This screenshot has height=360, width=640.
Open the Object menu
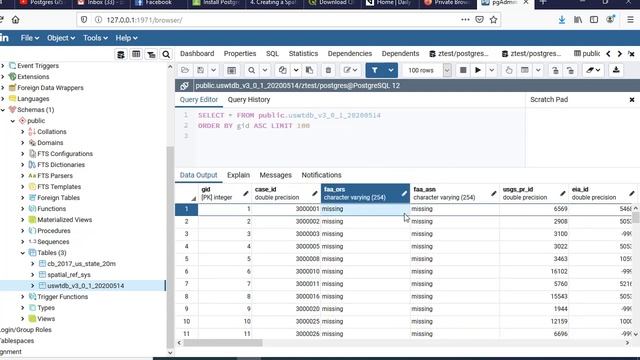[x=61, y=38]
